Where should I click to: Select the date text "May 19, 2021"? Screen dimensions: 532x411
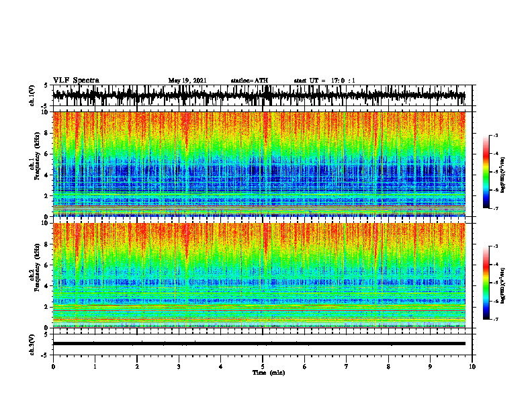click(x=187, y=81)
